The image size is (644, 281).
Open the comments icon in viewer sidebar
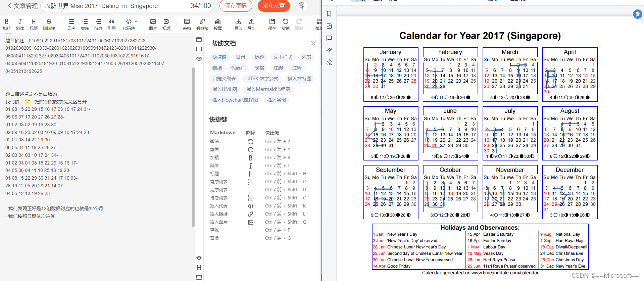329,38
